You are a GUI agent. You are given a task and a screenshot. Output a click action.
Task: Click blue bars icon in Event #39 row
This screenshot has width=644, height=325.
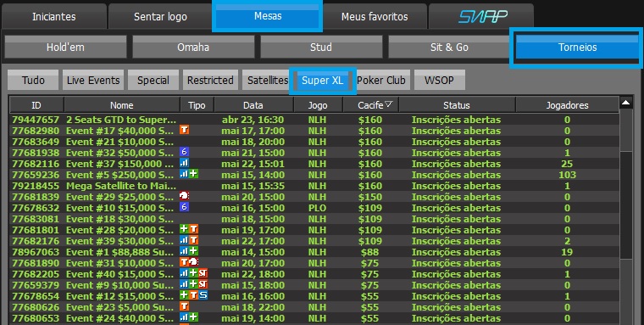185,240
